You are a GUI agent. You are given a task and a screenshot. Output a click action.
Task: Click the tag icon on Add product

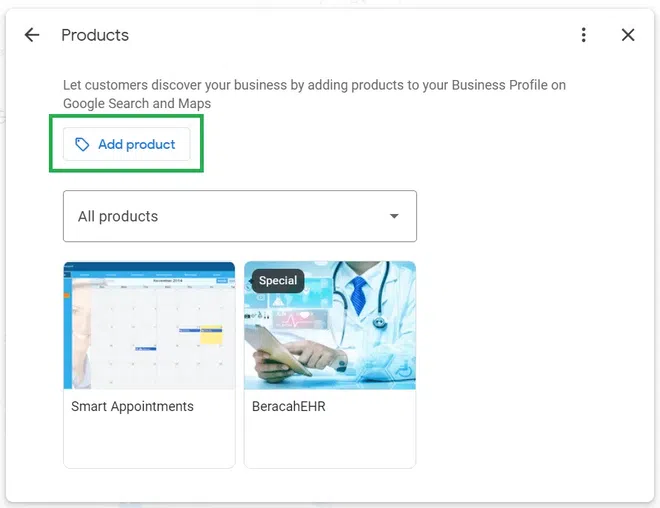click(82, 145)
